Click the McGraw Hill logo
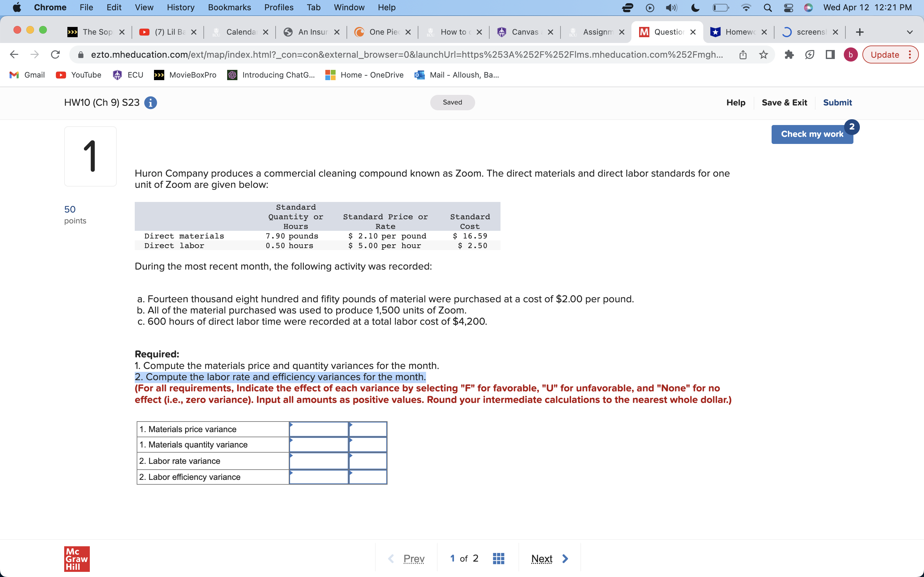Screen dimensions: 924x577 click(76, 559)
